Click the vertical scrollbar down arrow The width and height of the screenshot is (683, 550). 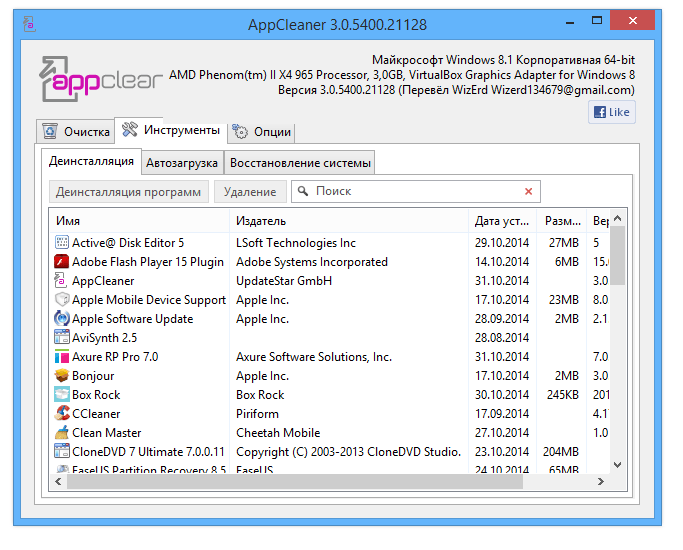[618, 465]
